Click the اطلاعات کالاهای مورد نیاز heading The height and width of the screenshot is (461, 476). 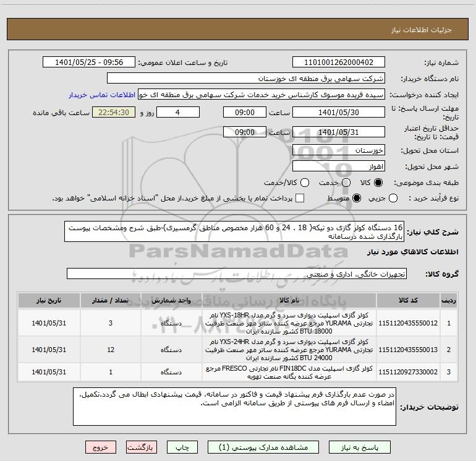(413, 252)
